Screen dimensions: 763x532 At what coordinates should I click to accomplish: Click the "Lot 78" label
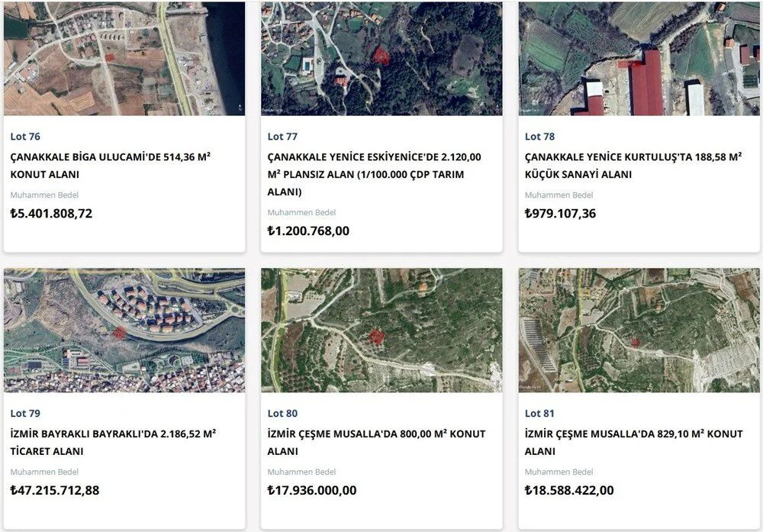coord(539,137)
